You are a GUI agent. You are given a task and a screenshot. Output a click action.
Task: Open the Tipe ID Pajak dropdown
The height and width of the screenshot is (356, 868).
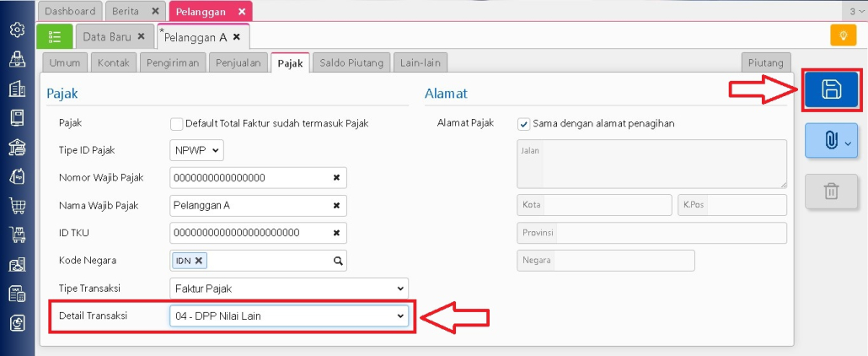197,150
